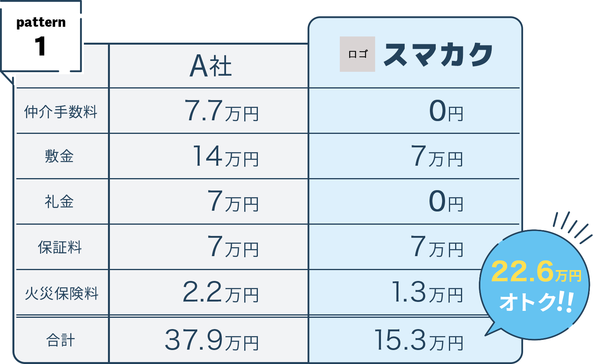Click the gray ロゴ placeholder box
This screenshot has height=364, width=593.
[x=357, y=54]
